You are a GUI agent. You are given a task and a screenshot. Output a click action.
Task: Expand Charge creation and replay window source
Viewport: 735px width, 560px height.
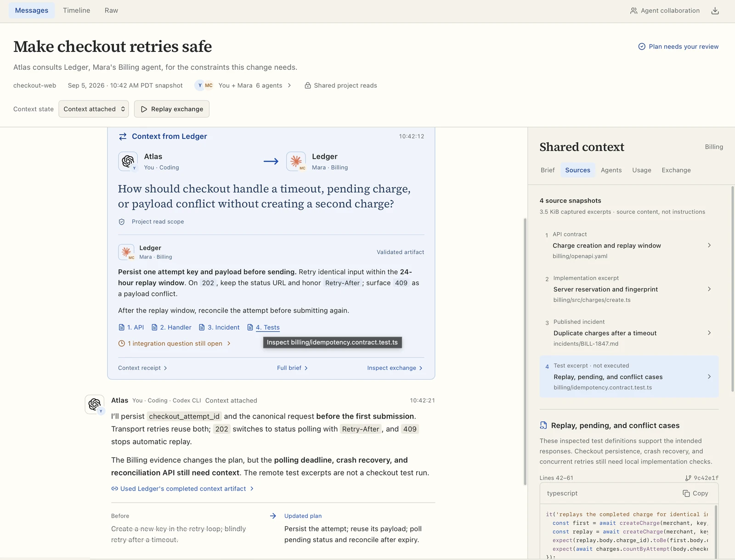coord(709,246)
